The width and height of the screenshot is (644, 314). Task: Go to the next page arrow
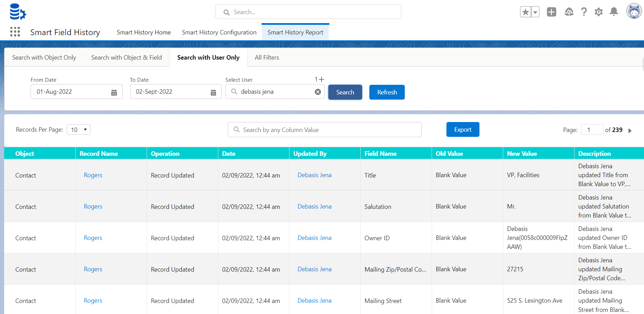tap(630, 131)
